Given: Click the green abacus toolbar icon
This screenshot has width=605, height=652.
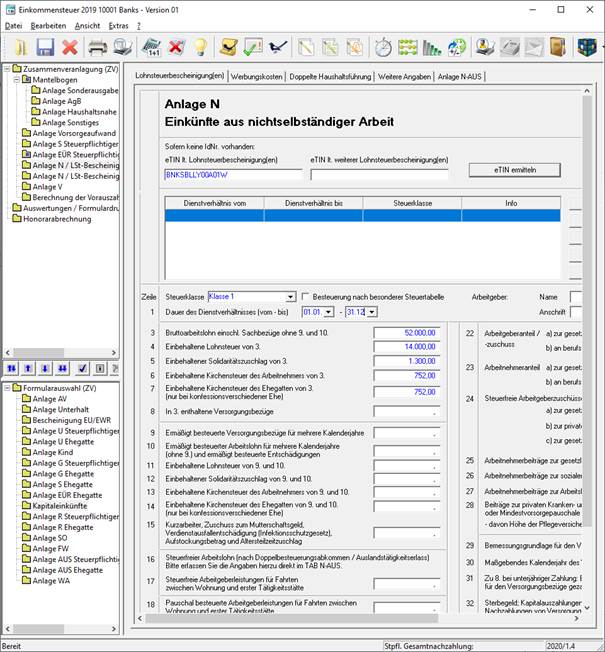Looking at the screenshot, I should [407, 47].
